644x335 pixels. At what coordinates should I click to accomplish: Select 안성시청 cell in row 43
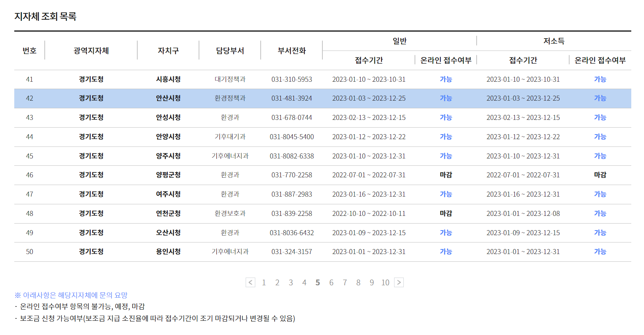coord(168,118)
